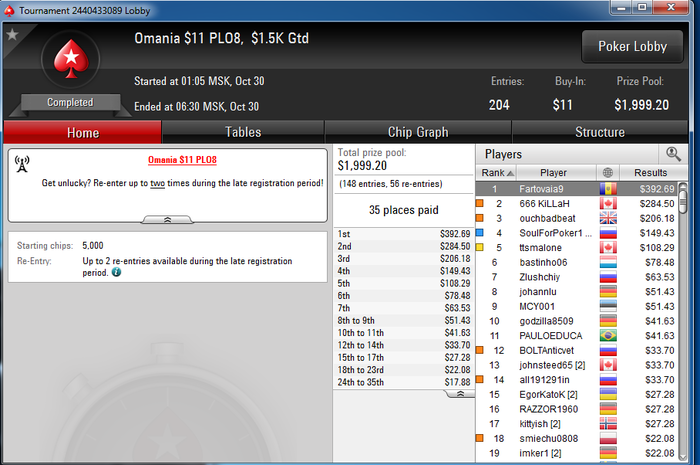Open the player search magnifier icon
The width and height of the screenshot is (700, 465).
pyautogui.click(x=673, y=154)
